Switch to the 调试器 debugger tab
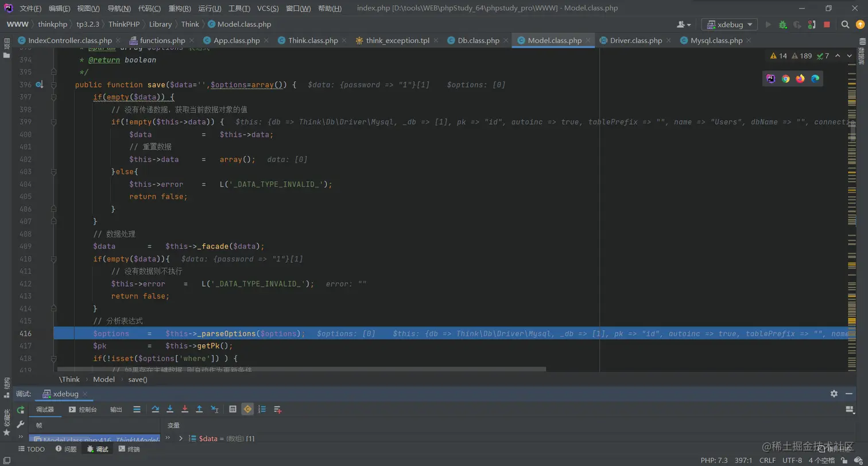The width and height of the screenshot is (868, 466). coord(45,410)
